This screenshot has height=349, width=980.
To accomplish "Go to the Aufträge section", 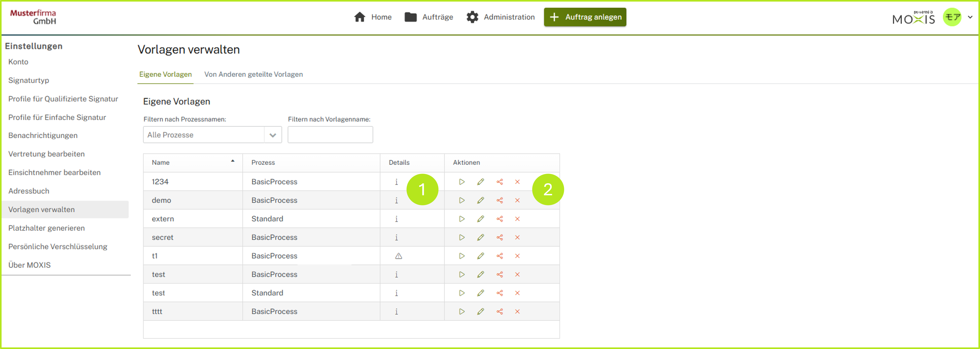I will (x=429, y=17).
